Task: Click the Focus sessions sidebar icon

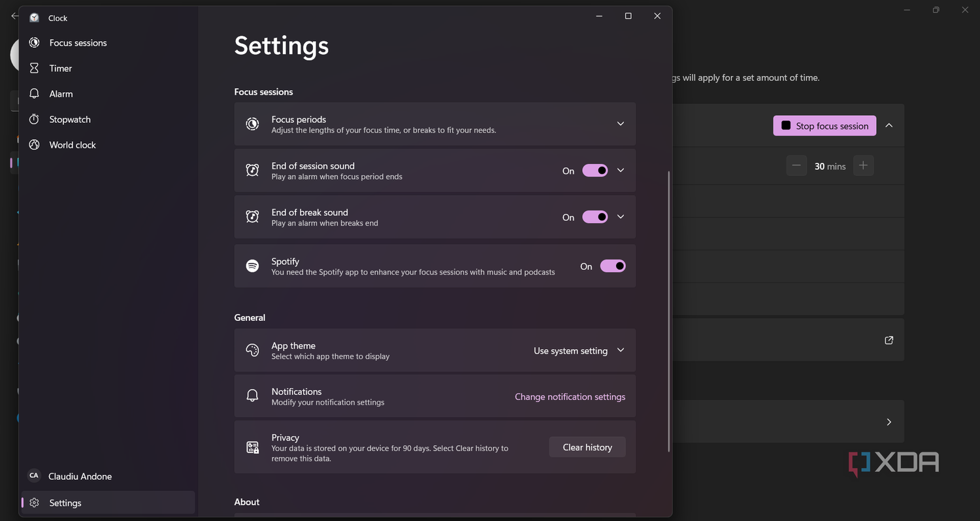Action: tap(34, 42)
